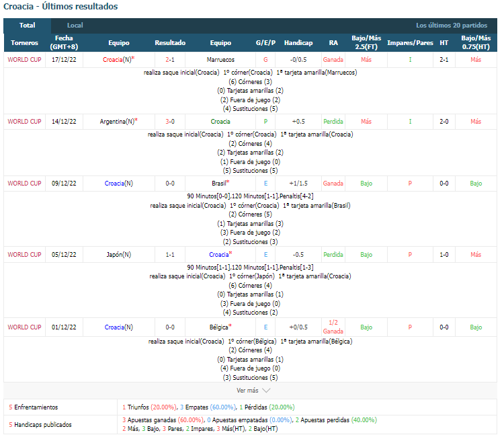The height and width of the screenshot is (439, 504).
Task: Click the -0/0.5 handicap value
Action: (298, 60)
